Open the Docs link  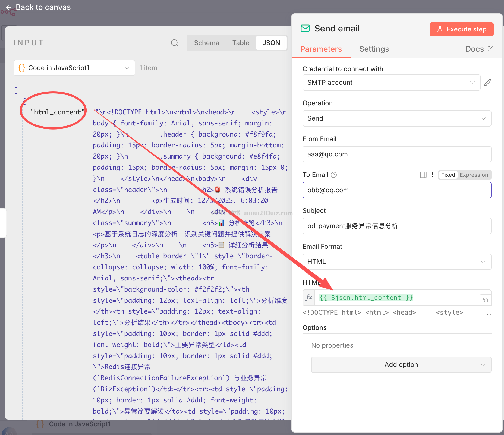pyautogui.click(x=479, y=49)
